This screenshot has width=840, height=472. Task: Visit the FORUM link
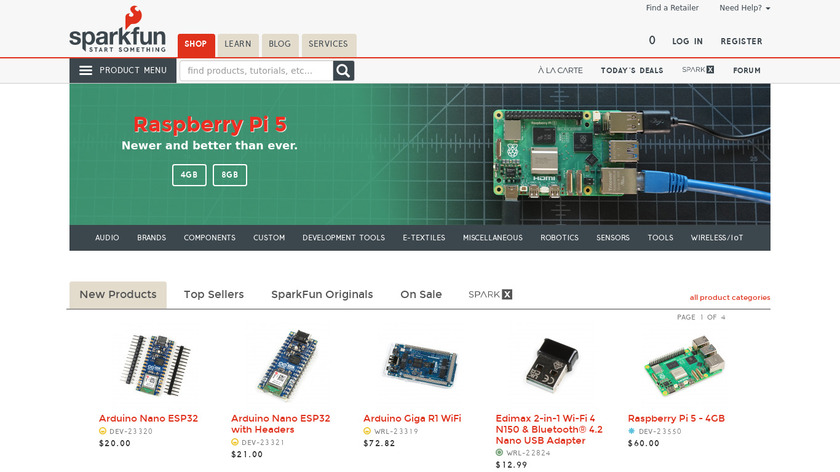click(x=747, y=70)
